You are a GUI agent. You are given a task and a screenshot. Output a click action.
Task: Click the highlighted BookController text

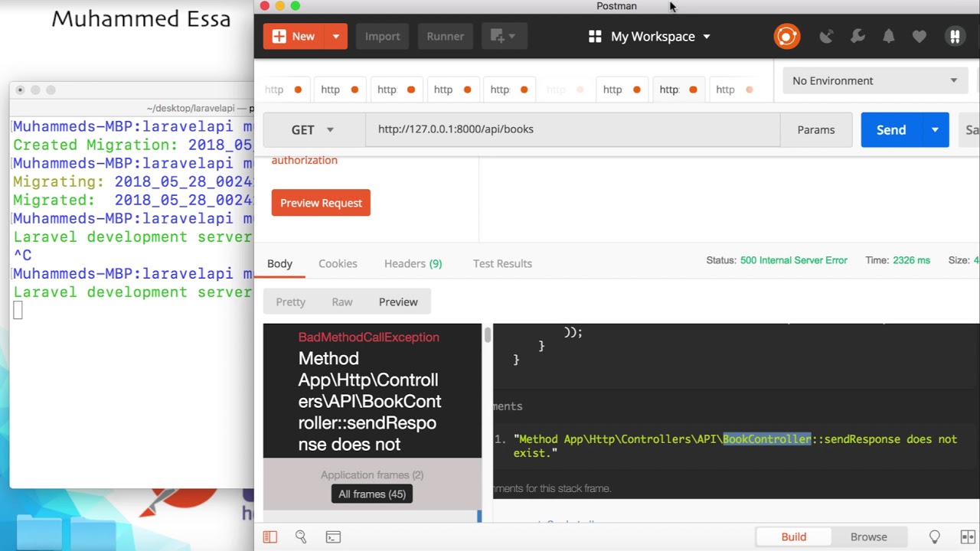tap(766, 439)
